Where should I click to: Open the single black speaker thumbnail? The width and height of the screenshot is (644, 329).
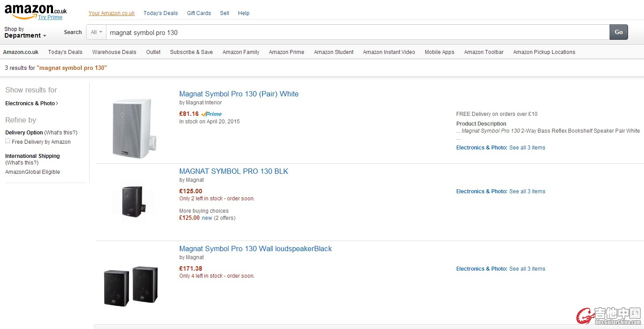133,201
